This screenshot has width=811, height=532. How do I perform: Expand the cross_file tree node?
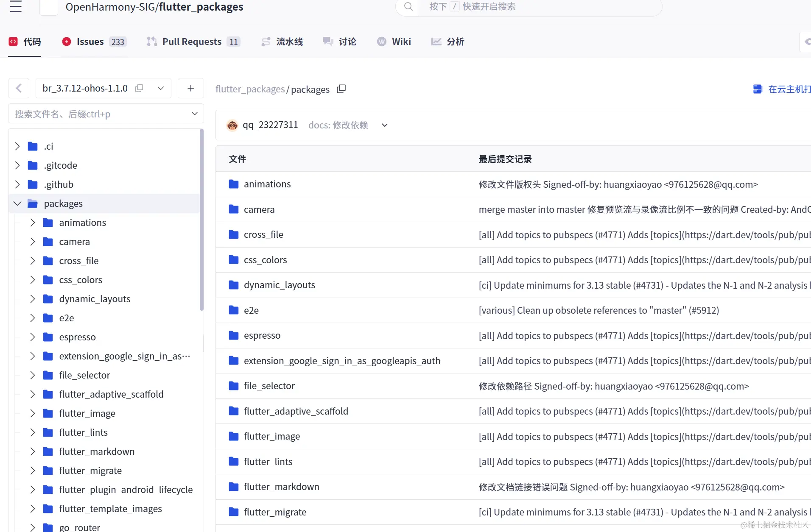tap(33, 261)
